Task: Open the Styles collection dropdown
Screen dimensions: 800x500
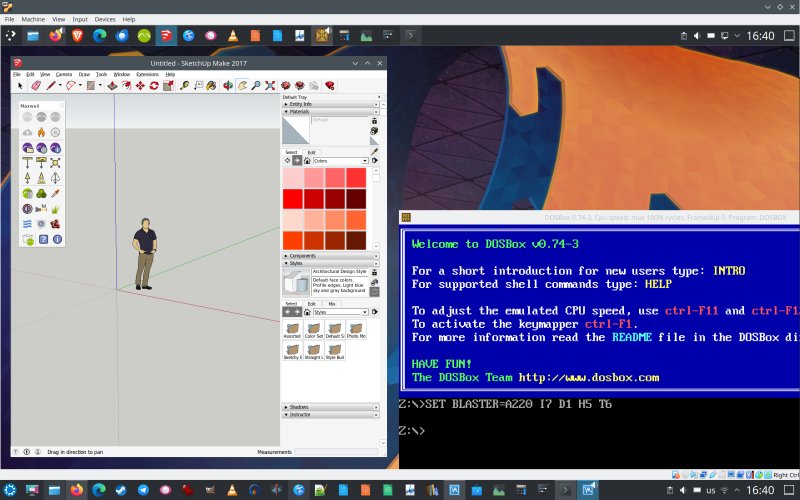Action: [340, 312]
